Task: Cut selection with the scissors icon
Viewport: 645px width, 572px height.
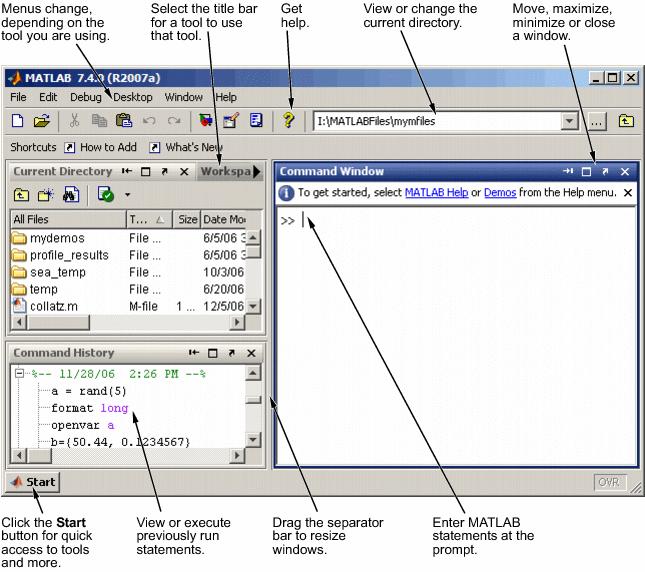Action: coord(74,121)
